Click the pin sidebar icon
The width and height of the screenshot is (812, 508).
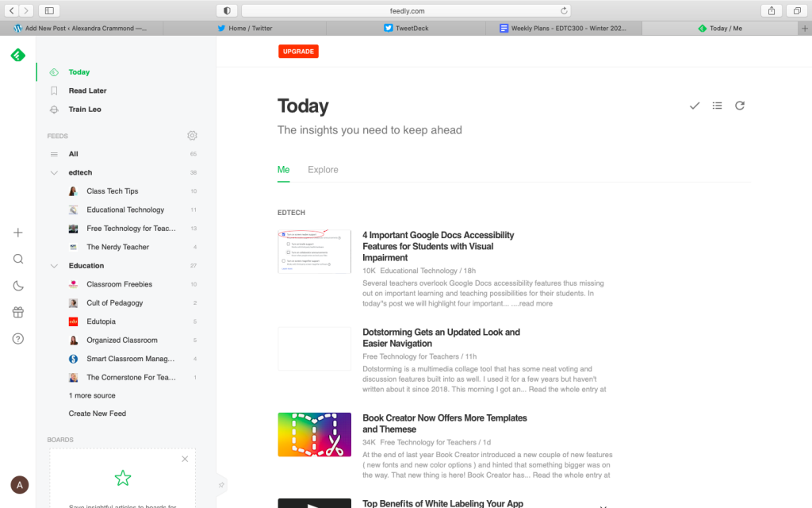221,485
